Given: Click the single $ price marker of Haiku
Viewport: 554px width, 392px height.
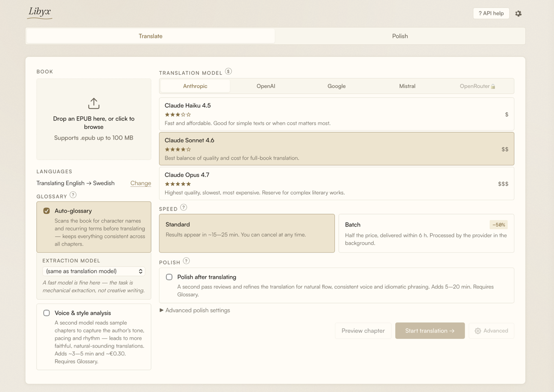Looking at the screenshot, I should point(506,115).
